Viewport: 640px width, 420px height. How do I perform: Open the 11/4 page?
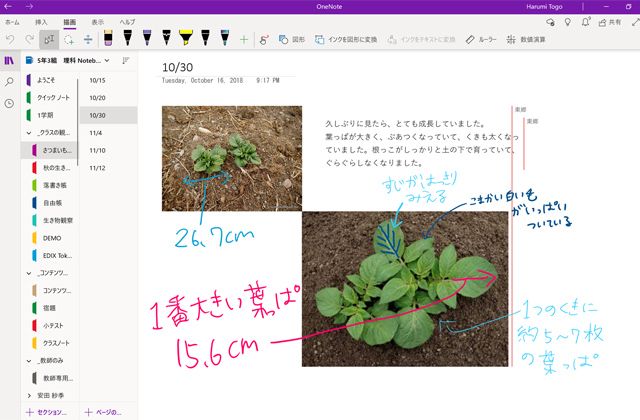(108, 133)
